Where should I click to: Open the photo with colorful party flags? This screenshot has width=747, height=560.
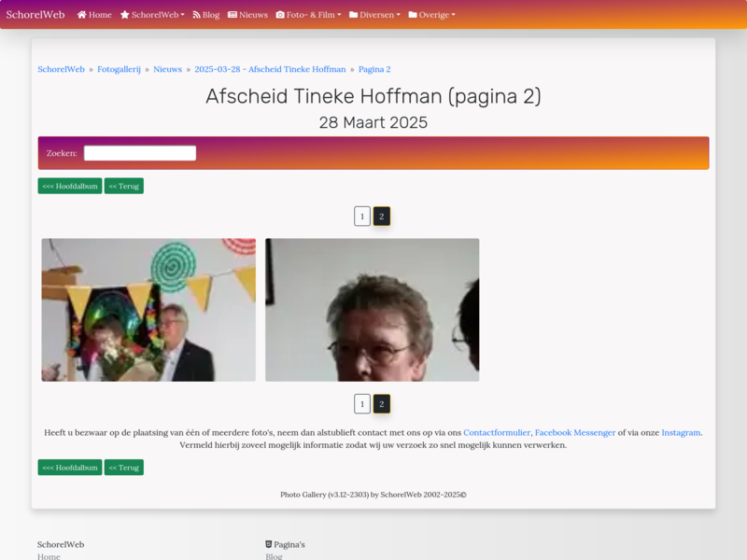tap(148, 310)
